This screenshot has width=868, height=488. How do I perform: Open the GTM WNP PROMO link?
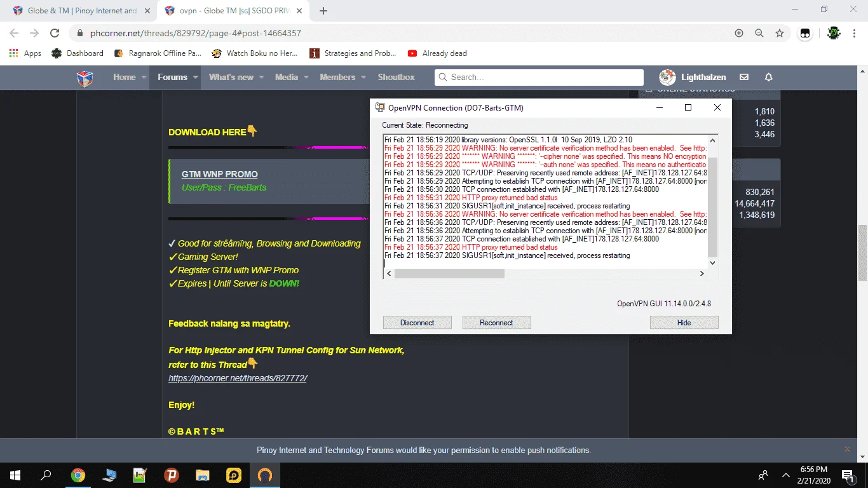pos(220,174)
